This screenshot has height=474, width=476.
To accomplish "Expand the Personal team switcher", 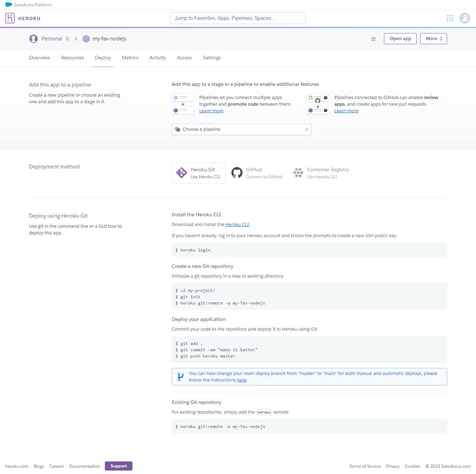I will (x=67, y=39).
